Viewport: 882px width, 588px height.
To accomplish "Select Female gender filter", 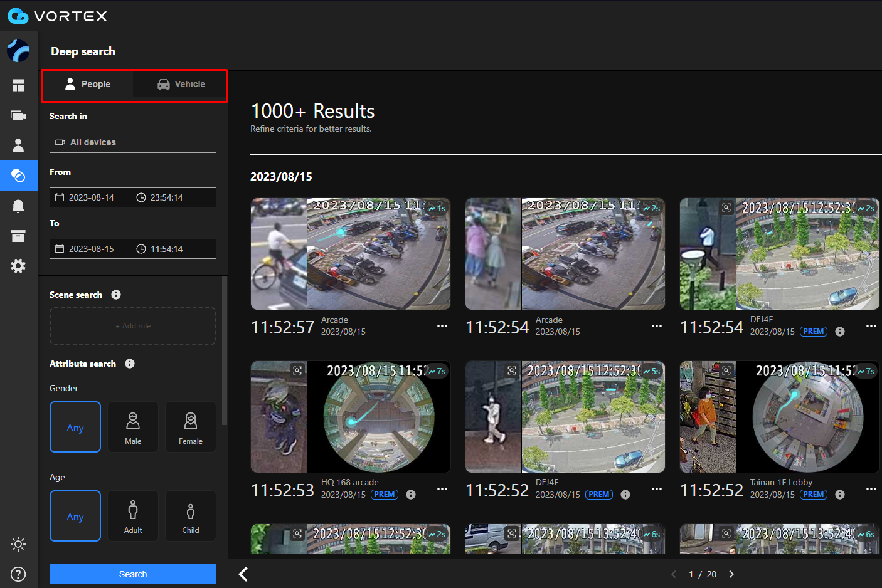I will 191,427.
